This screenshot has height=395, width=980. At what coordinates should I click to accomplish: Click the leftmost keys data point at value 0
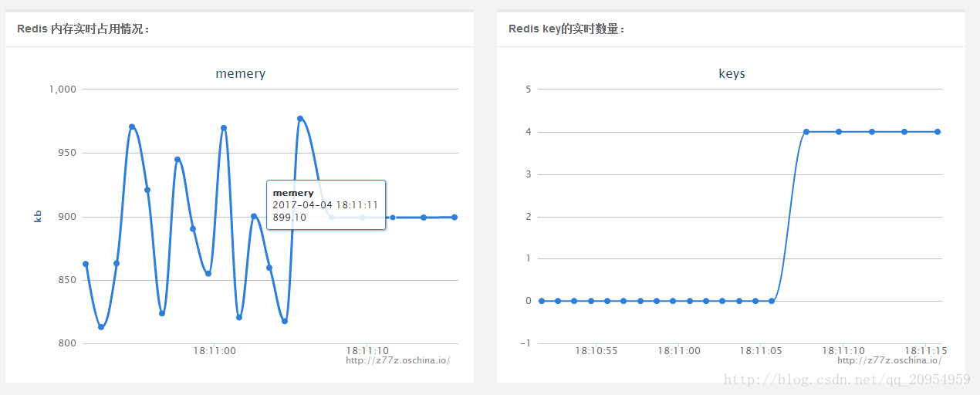point(542,301)
